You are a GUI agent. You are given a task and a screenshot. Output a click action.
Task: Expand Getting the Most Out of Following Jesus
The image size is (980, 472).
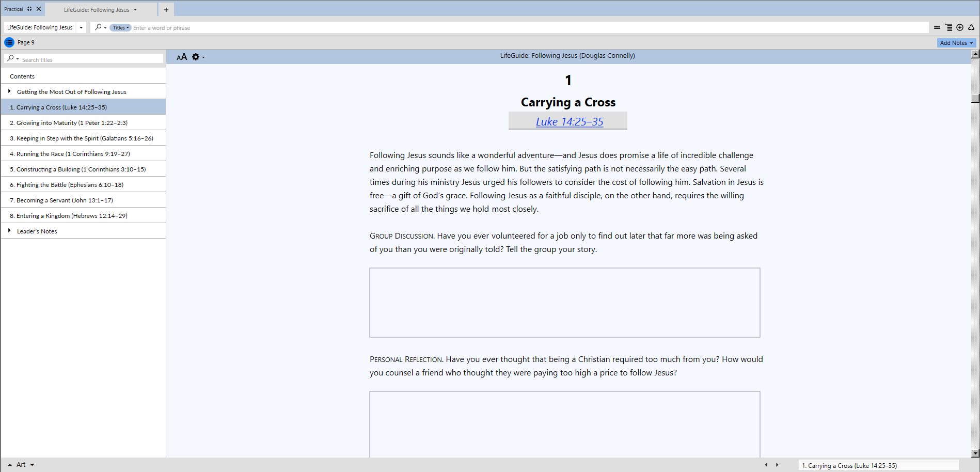tap(9, 91)
